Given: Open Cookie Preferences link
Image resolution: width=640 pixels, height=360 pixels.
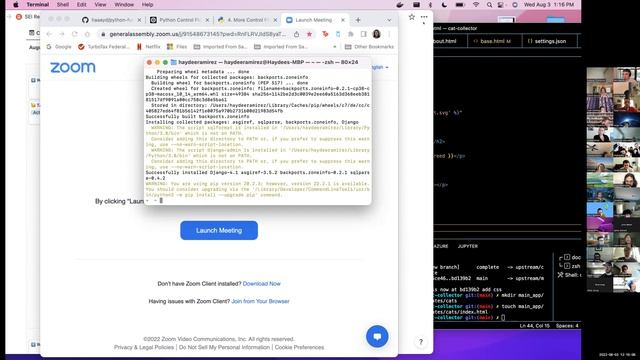Looking at the screenshot, I should (x=299, y=347).
